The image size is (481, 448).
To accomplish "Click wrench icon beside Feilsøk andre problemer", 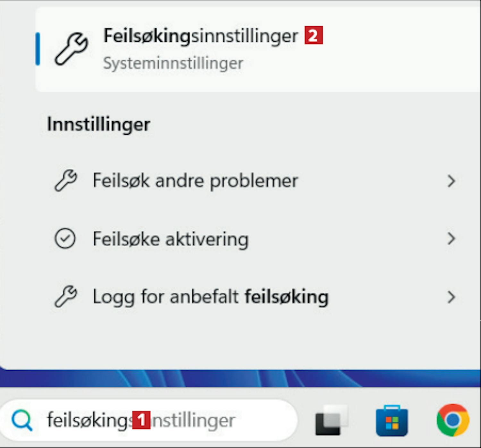I will coord(66,181).
